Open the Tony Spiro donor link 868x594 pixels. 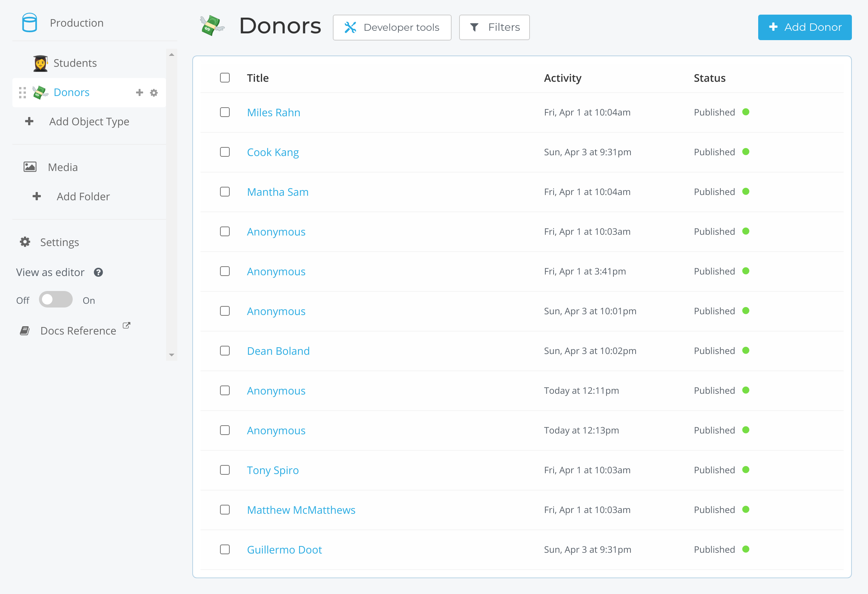273,470
